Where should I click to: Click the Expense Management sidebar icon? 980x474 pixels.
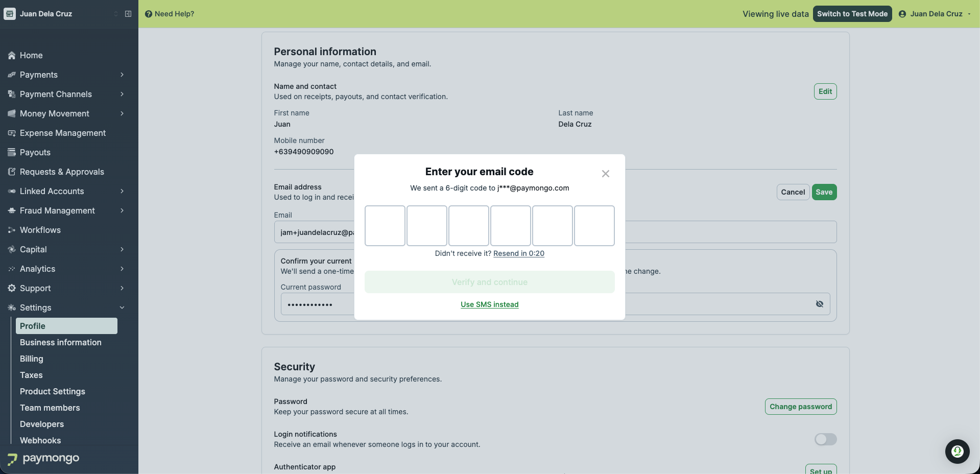[x=12, y=133]
